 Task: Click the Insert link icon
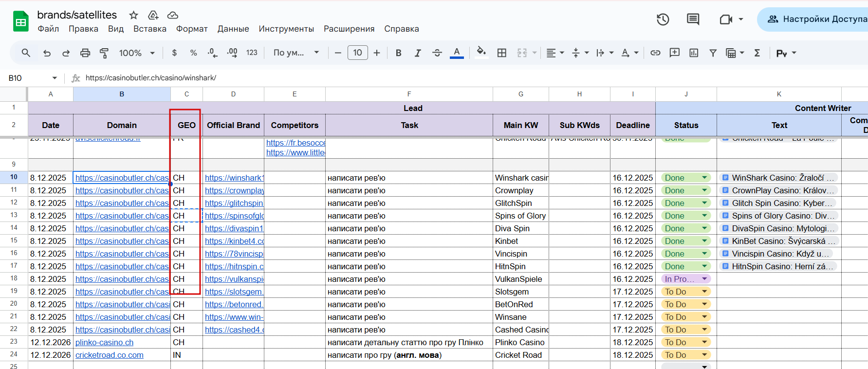[655, 53]
